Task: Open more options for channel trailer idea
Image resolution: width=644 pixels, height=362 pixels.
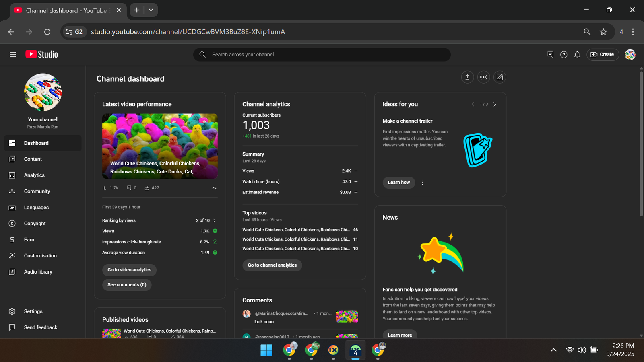Action: pos(422,183)
